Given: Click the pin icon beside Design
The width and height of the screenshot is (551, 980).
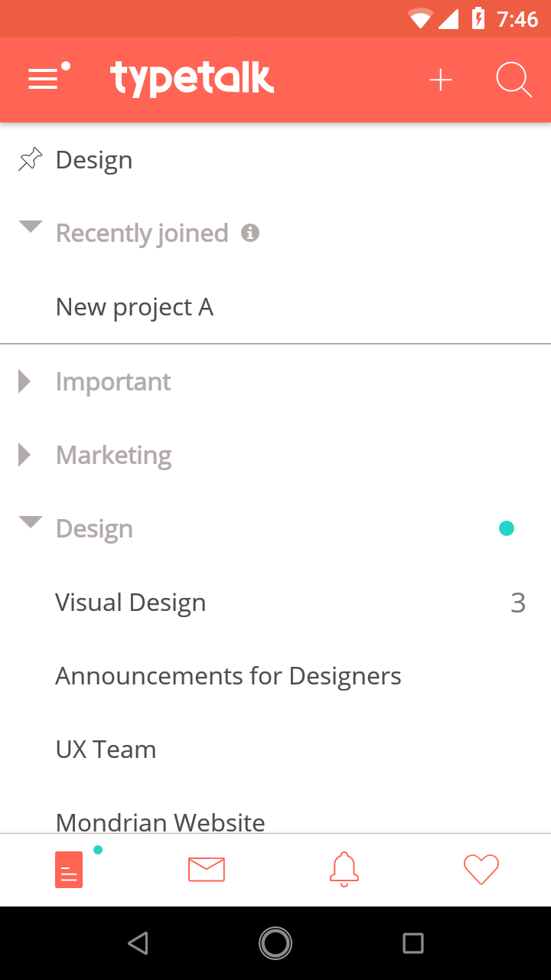Looking at the screenshot, I should (30, 159).
